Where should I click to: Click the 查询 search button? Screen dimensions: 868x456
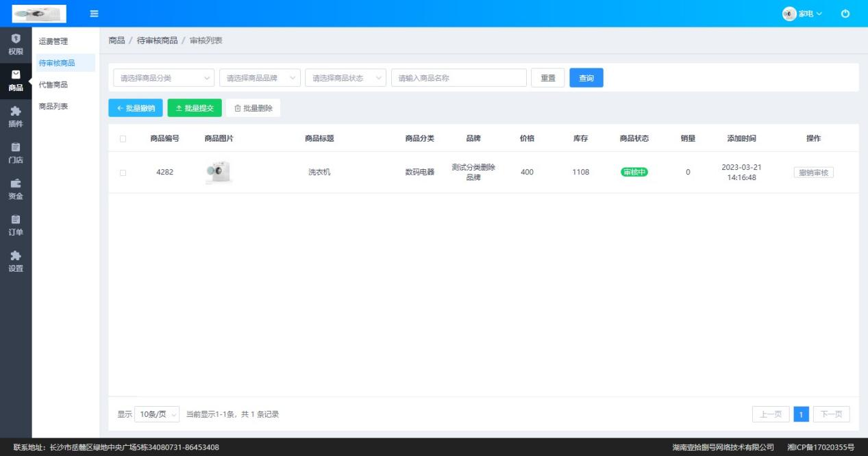point(586,78)
